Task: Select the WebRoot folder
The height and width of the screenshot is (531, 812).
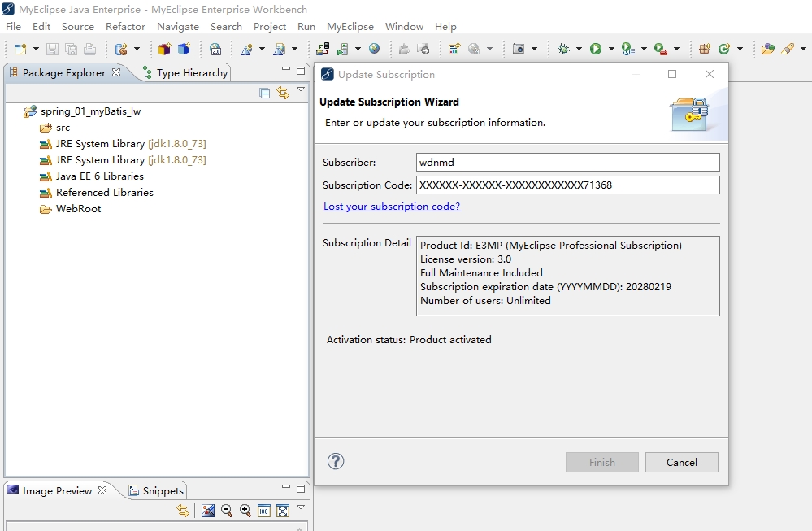Action: pos(71,209)
